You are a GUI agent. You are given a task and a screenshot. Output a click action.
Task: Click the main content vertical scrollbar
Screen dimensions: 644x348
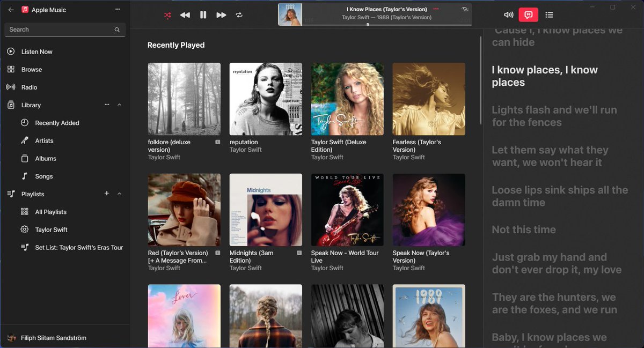pyautogui.click(x=481, y=80)
